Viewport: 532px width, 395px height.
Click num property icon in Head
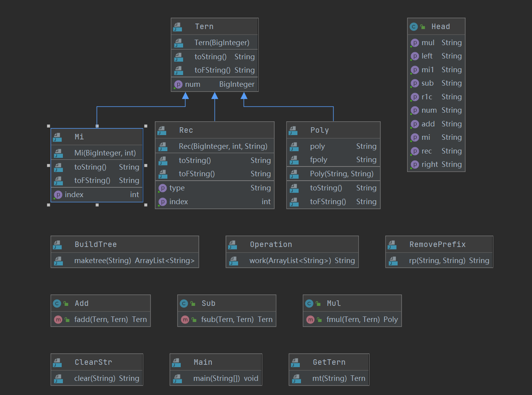click(415, 110)
